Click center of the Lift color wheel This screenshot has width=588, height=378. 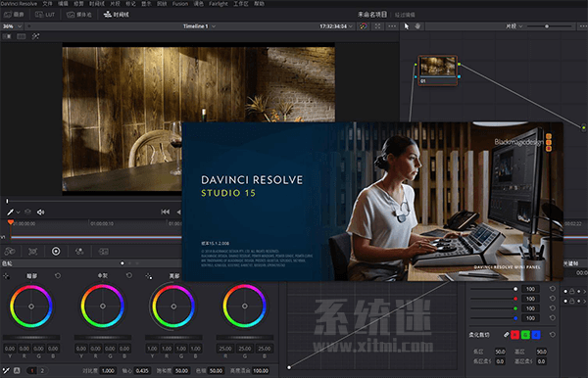coord(31,307)
